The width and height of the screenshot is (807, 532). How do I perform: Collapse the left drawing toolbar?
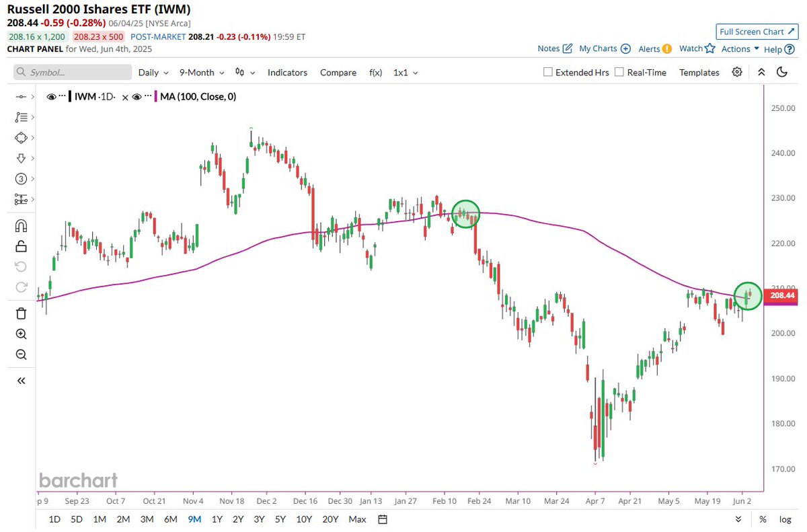[21, 381]
